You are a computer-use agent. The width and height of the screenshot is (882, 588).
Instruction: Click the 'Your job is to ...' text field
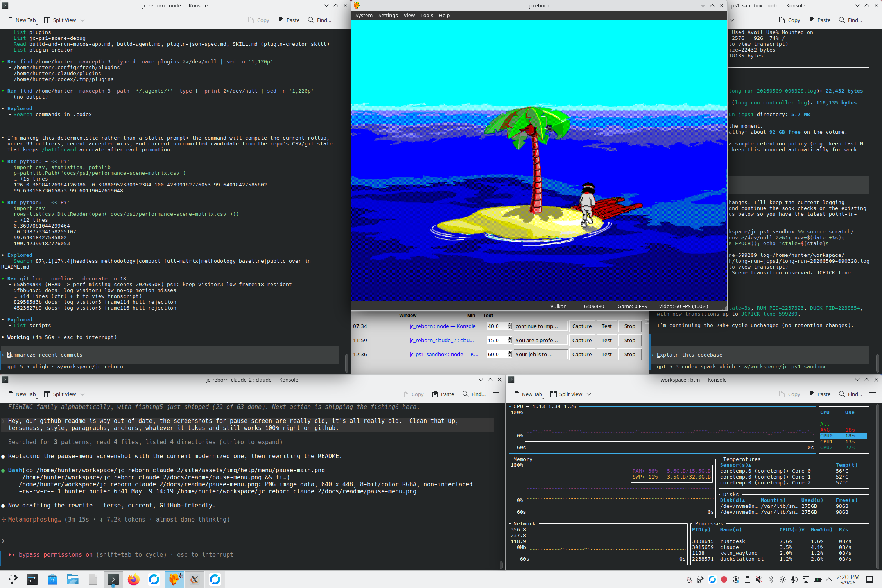pos(540,354)
